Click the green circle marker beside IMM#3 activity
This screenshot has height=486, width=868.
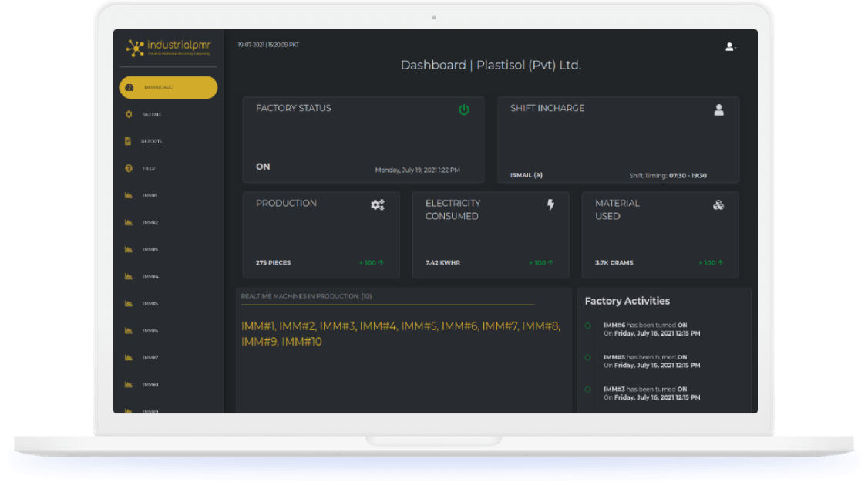(588, 390)
